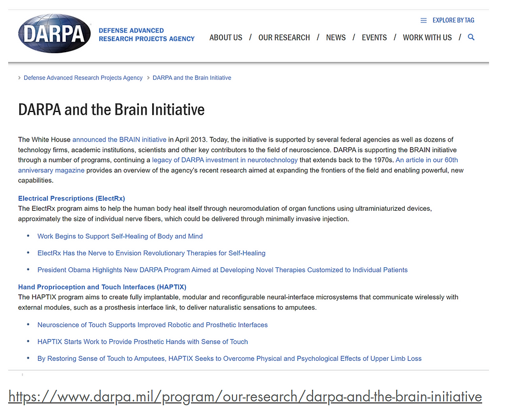Open Neuroscience of Touch article link
This screenshot has height=420, width=508.
coord(152,324)
